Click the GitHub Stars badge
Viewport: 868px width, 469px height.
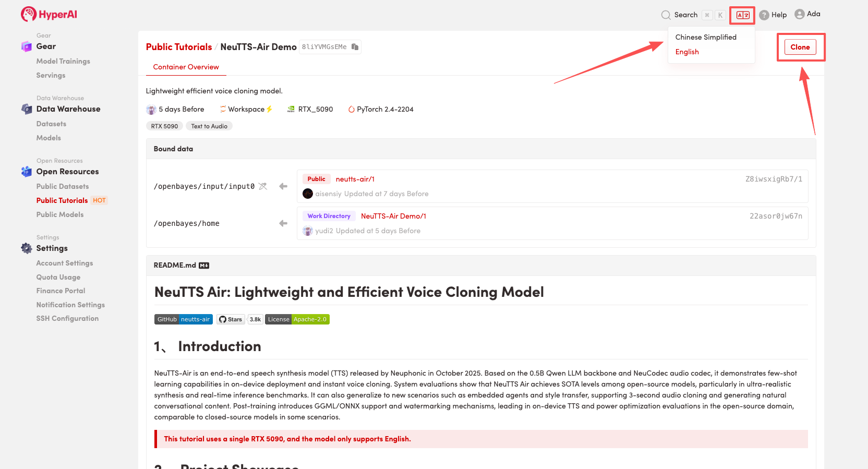(x=231, y=319)
